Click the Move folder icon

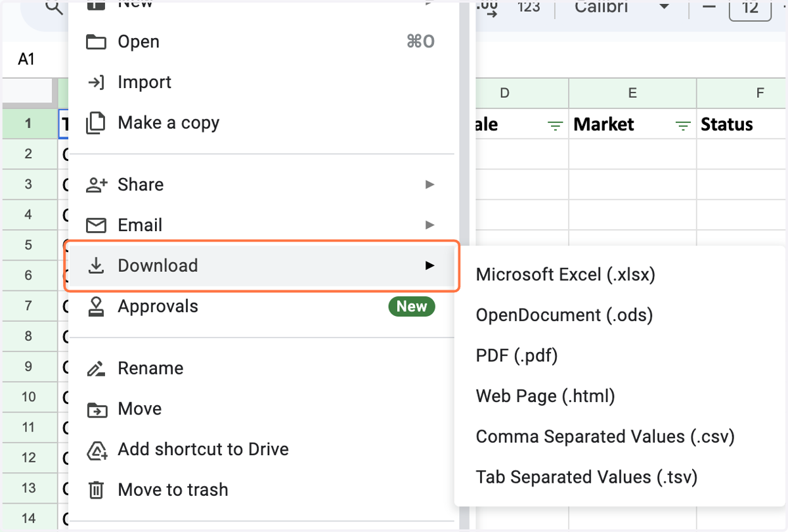(x=96, y=409)
